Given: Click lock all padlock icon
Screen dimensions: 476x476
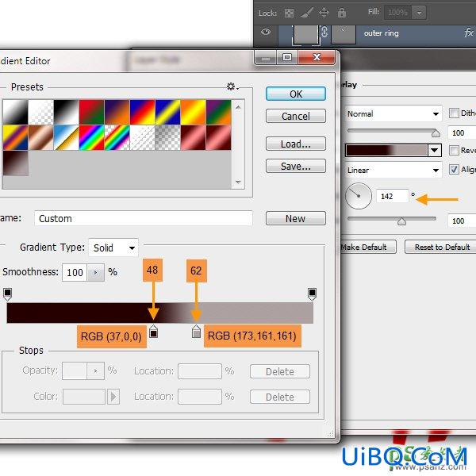Looking at the screenshot, I should click(x=342, y=13).
